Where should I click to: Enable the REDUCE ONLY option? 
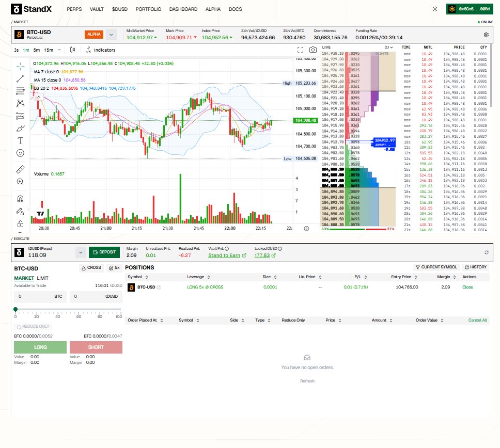20,326
